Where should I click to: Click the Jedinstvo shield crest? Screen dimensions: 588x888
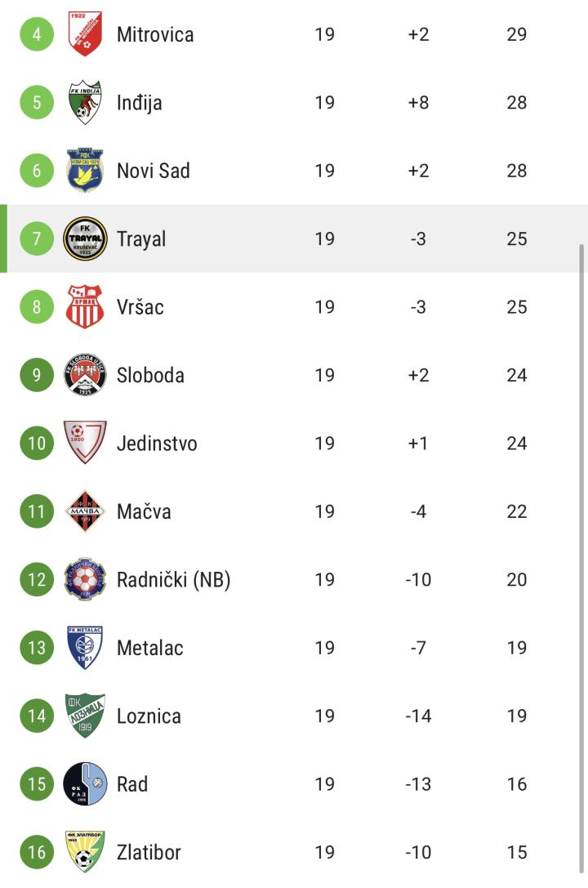(85, 444)
